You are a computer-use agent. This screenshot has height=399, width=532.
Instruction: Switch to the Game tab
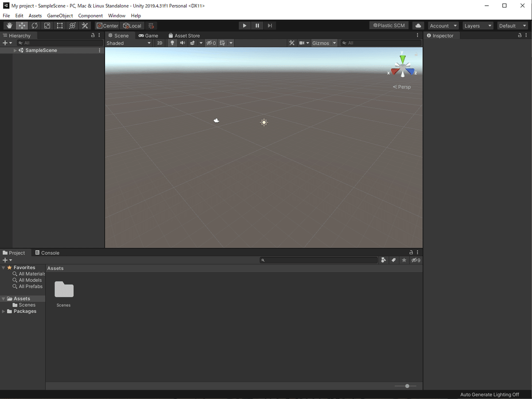click(148, 35)
